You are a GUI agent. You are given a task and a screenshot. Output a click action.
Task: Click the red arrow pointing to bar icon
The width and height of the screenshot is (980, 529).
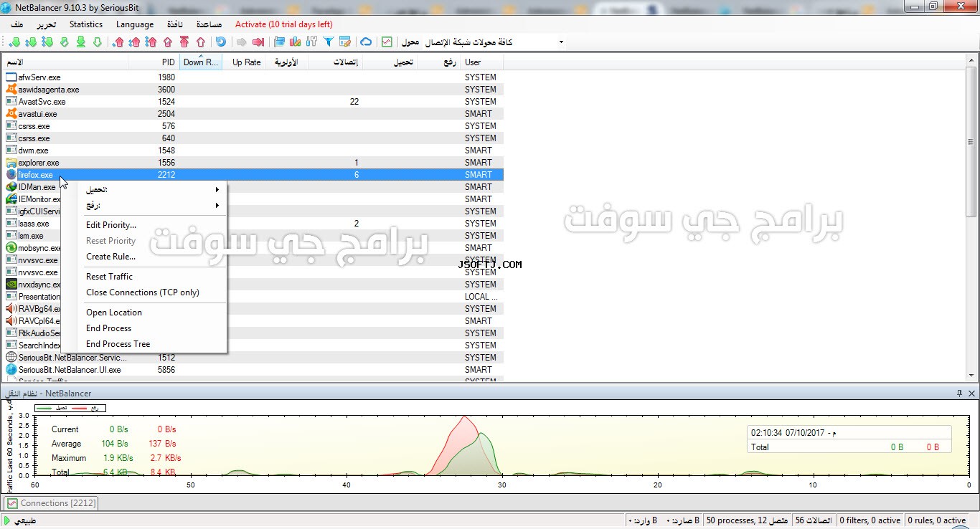pos(258,42)
